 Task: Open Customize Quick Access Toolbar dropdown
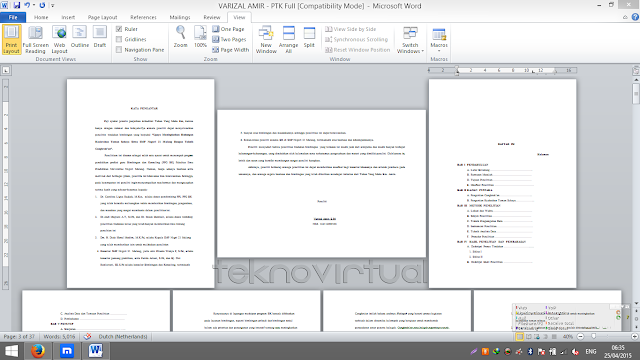click(x=53, y=5)
